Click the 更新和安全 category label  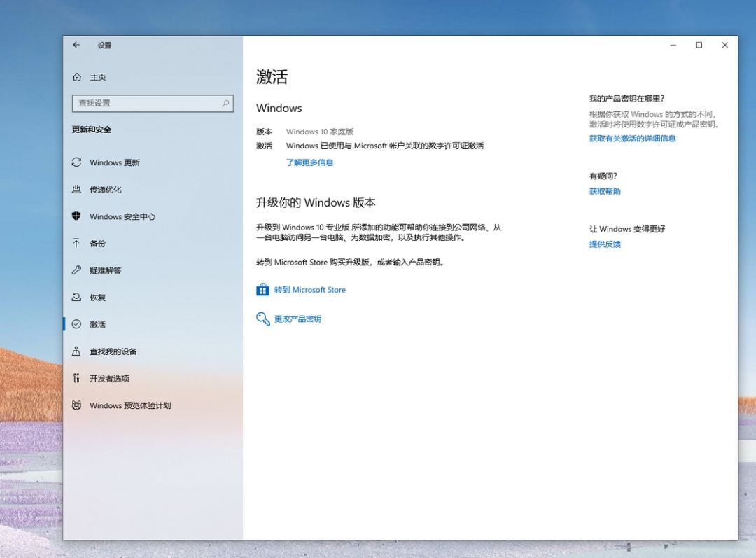coord(92,130)
